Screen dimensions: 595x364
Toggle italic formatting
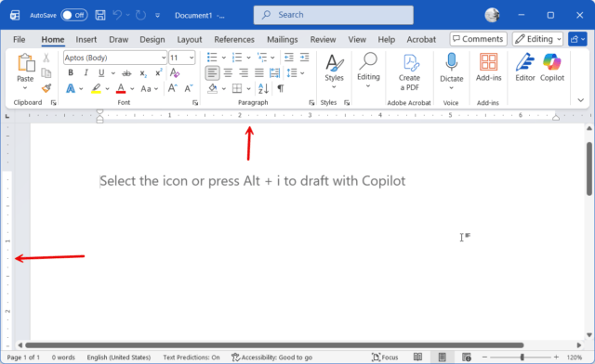pos(86,72)
